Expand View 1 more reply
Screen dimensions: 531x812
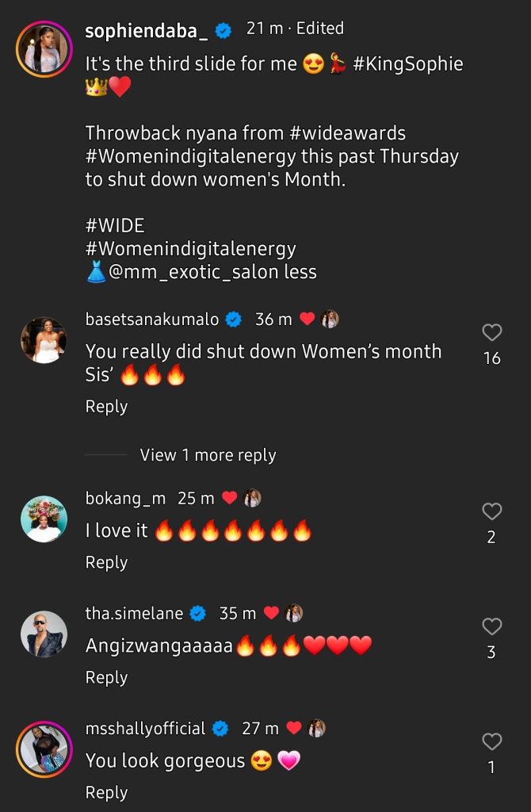click(x=208, y=455)
